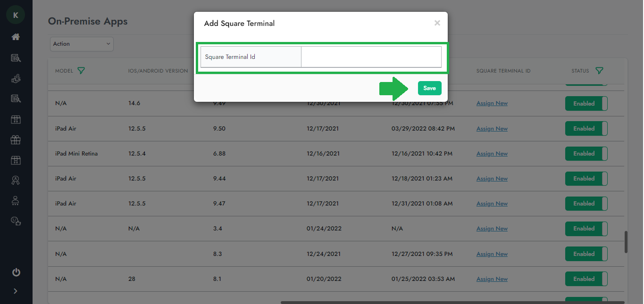The image size is (644, 304).
Task: Filter by the Status column funnel icon
Action: [599, 71]
